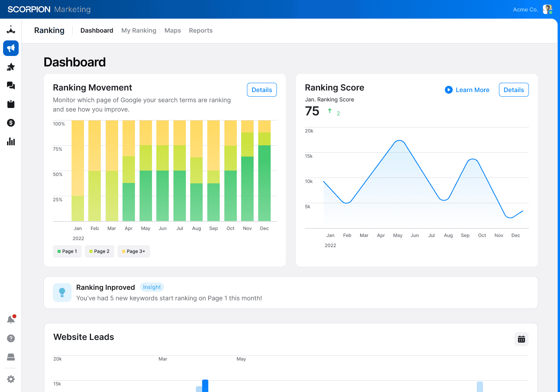Open the Website Leads calendar icon
This screenshot has height=392, width=560.
click(521, 339)
